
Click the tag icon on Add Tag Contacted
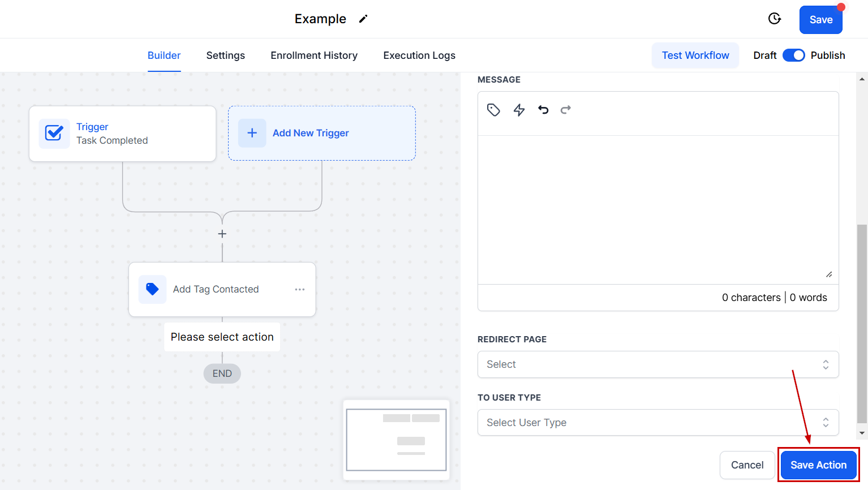tap(152, 289)
